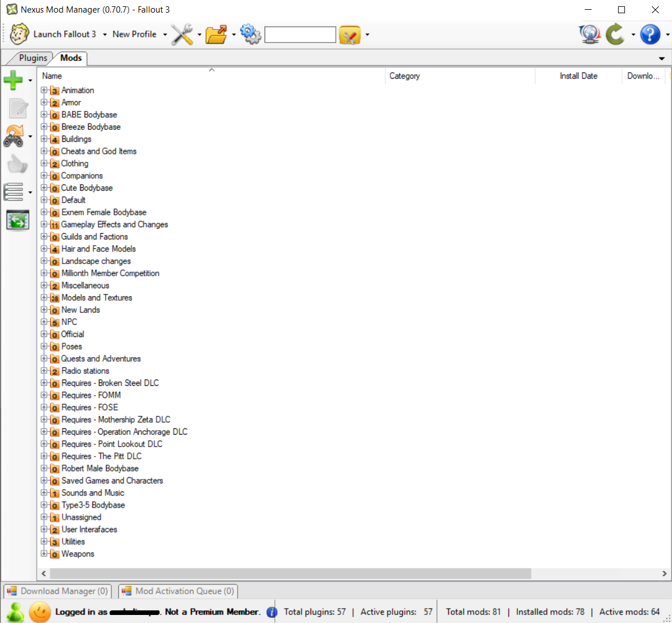Open the blue Help question mark icon
Image resolution: width=672 pixels, height=623 pixels.
(650, 34)
